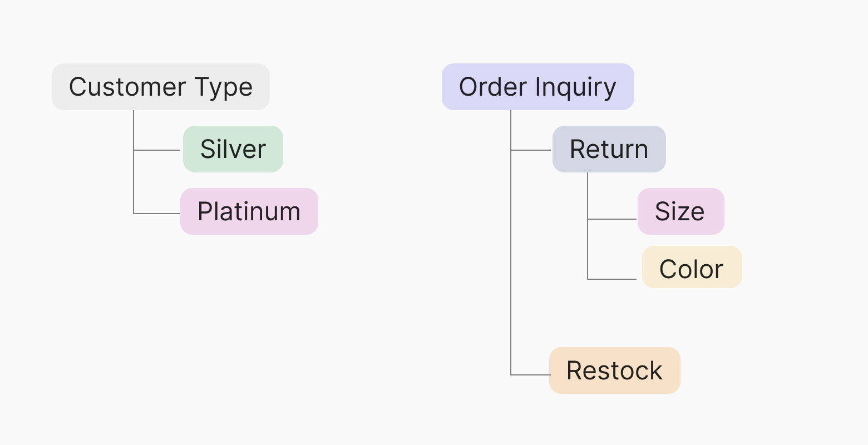Open the Order Inquiry parent tag

pyautogui.click(x=537, y=87)
